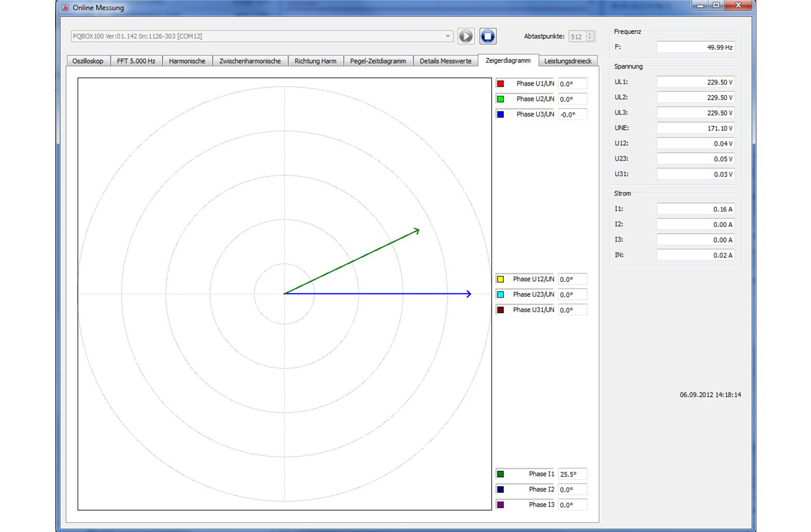
Task: Click dark green Phase I1 swatch
Action: pyautogui.click(x=501, y=474)
